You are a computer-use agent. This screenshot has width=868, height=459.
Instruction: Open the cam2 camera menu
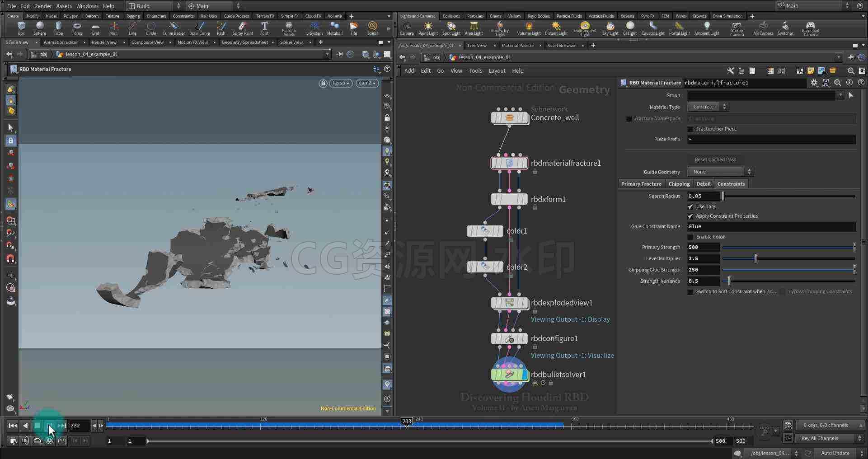(x=367, y=83)
